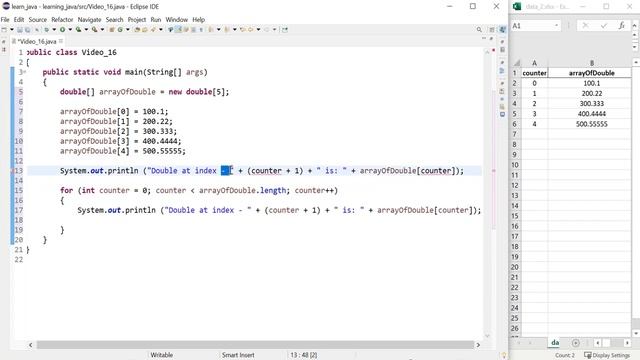Open the File menu

[x=5, y=20]
